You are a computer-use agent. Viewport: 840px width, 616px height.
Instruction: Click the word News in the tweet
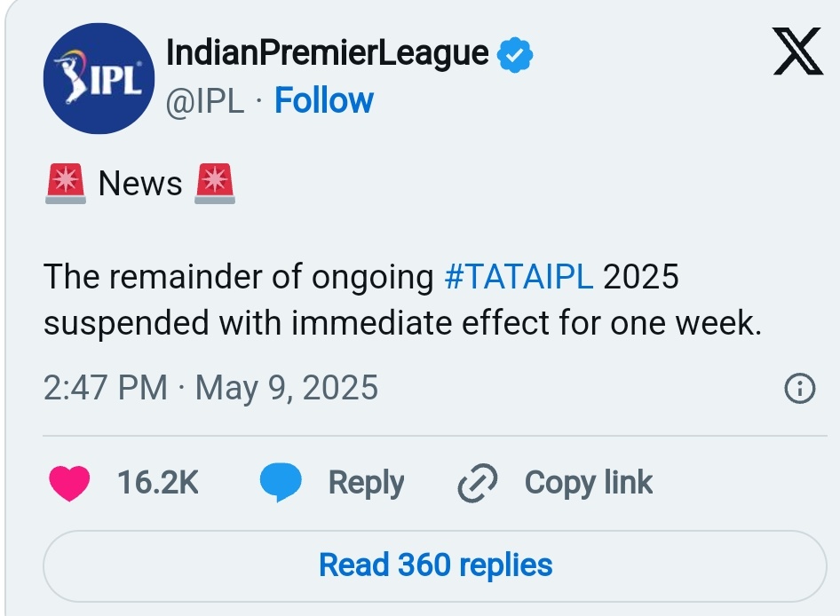[140, 184]
